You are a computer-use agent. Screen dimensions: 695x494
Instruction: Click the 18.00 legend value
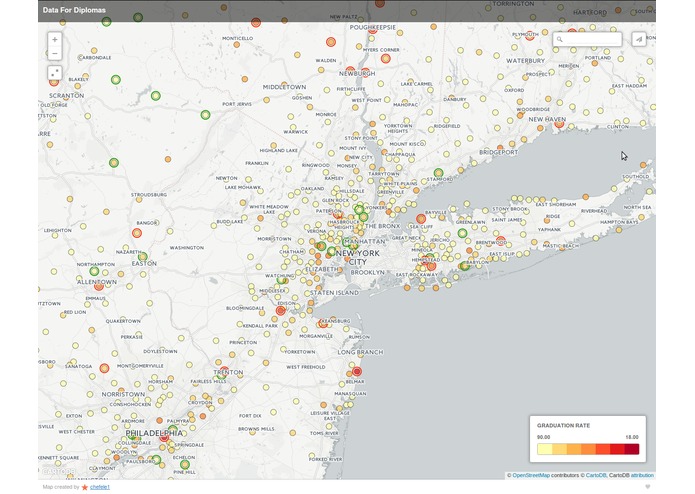click(632, 437)
